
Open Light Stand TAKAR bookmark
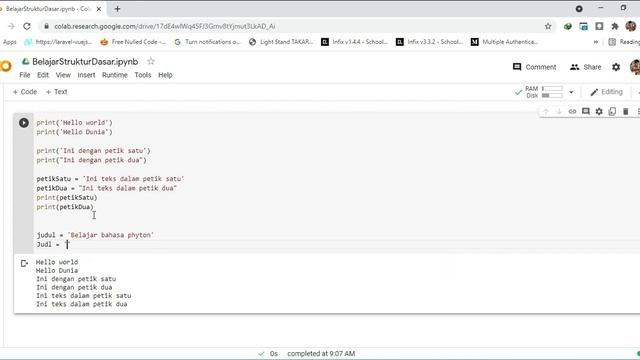(281, 42)
